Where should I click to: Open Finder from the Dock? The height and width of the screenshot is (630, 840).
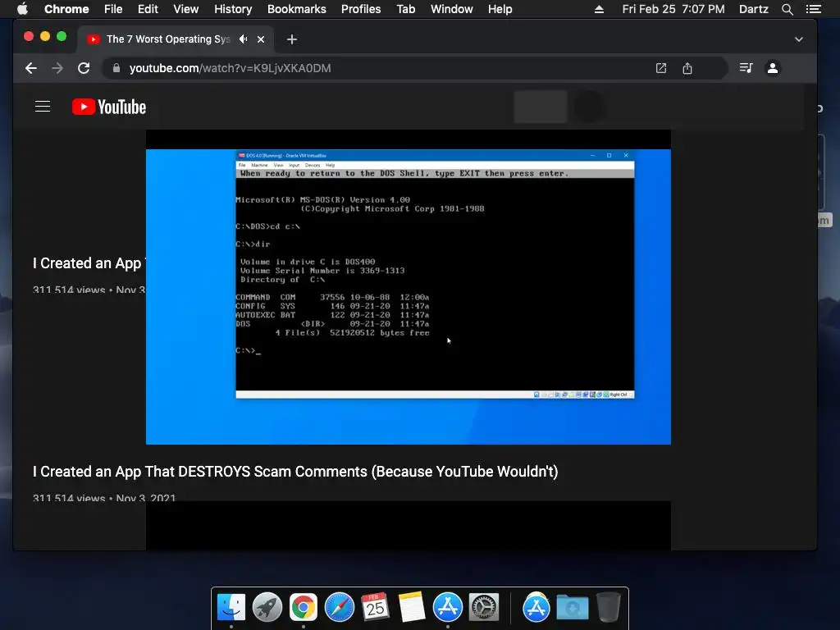pos(231,607)
